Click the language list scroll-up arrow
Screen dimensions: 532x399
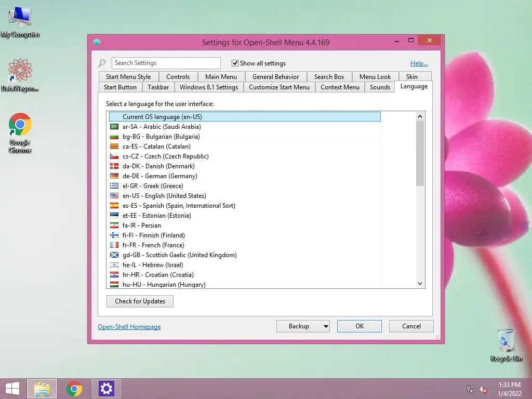pos(420,116)
